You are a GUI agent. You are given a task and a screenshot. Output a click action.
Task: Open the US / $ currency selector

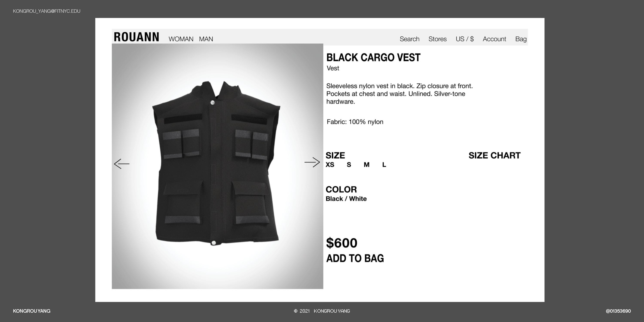(465, 39)
